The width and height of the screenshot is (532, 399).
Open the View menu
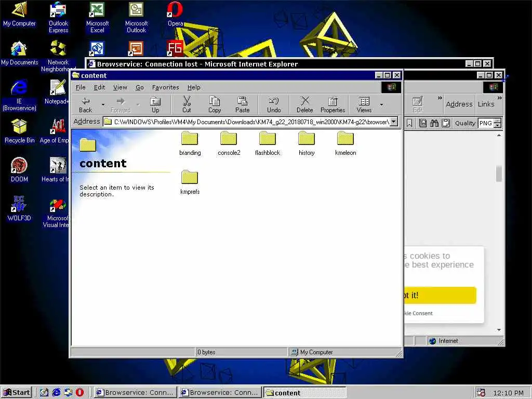(x=120, y=87)
